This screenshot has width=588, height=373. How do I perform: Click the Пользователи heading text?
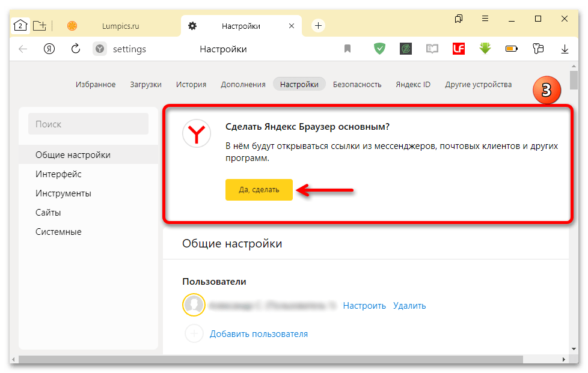214,282
